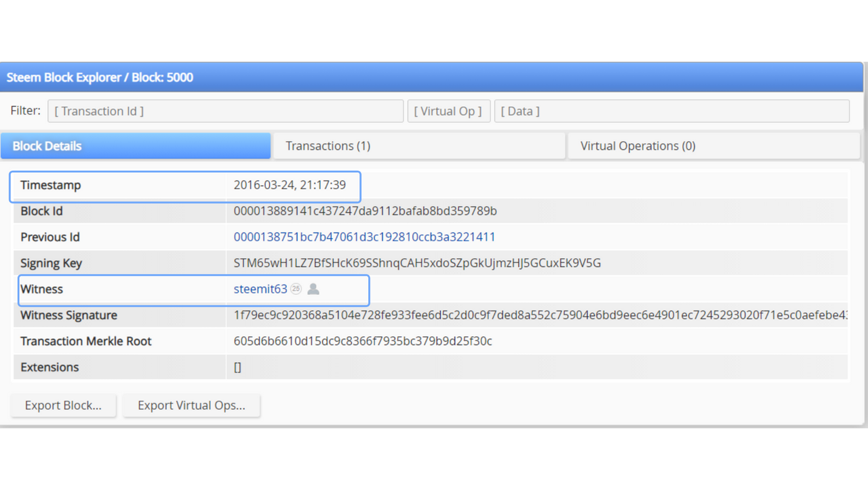This screenshot has height=488, width=868.
Task: Select the Transaction Merkle Root value
Action: coord(363,341)
